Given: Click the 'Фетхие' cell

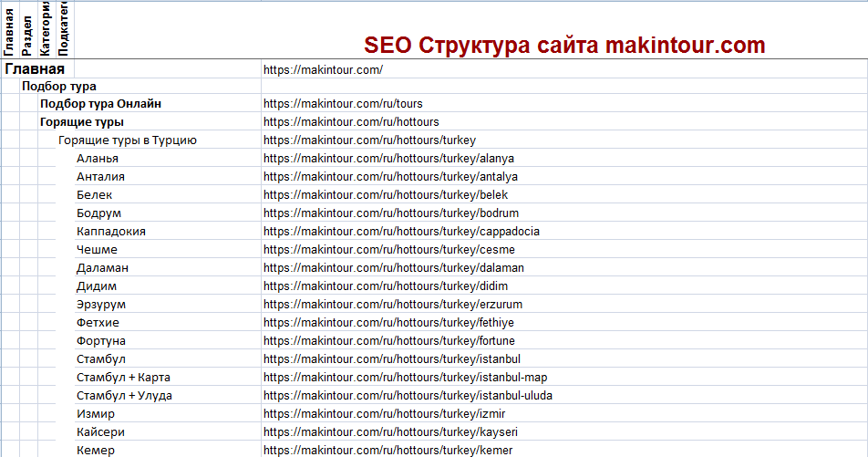Looking at the screenshot, I should point(98,323).
